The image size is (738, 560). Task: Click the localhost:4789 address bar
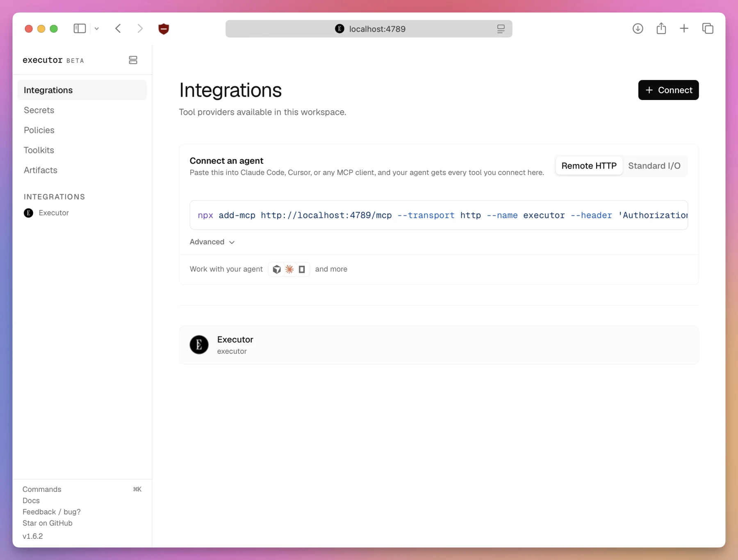pos(369,29)
